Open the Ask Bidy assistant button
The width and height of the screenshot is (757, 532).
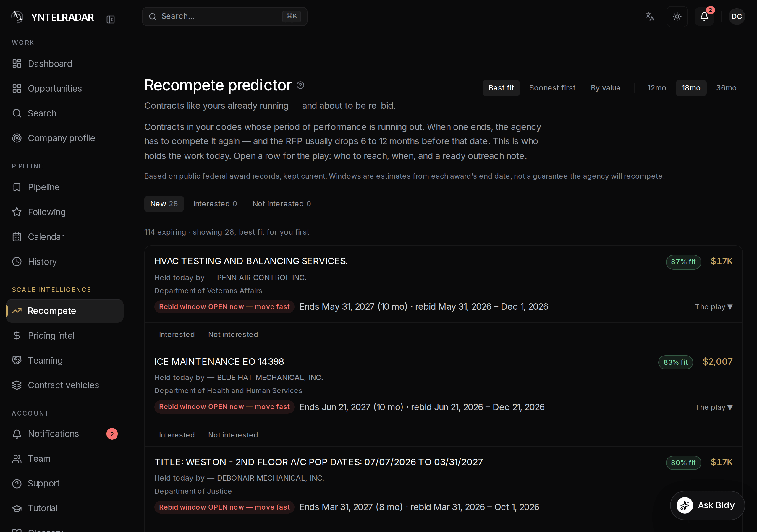click(x=707, y=505)
